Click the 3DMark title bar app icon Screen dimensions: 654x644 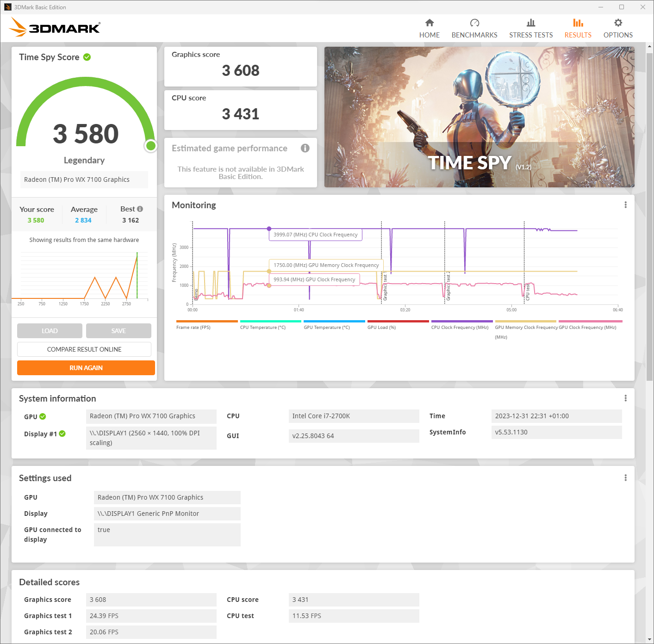tap(8, 7)
